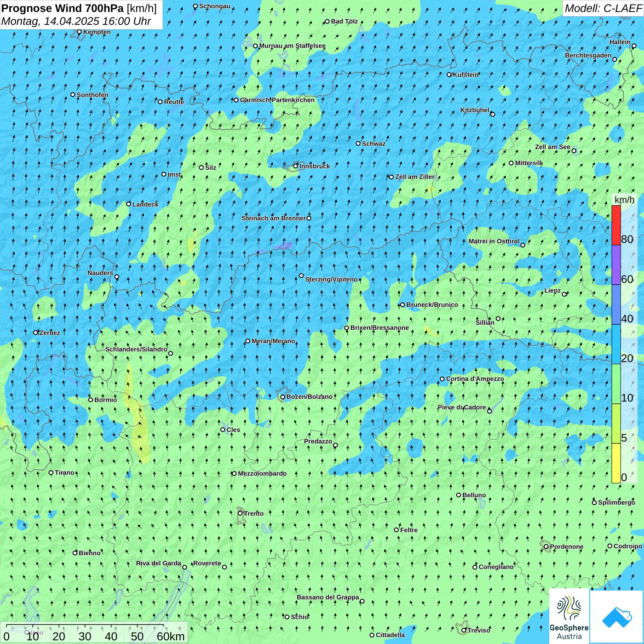Click the 'Modell: C-LAEF' label
This screenshot has height=644, width=644.
[603, 8]
